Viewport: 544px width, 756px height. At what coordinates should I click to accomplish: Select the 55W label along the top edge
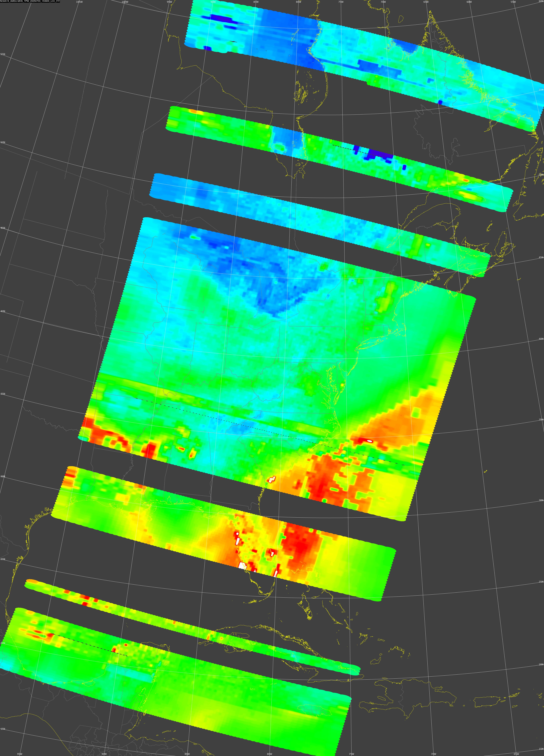513,2
